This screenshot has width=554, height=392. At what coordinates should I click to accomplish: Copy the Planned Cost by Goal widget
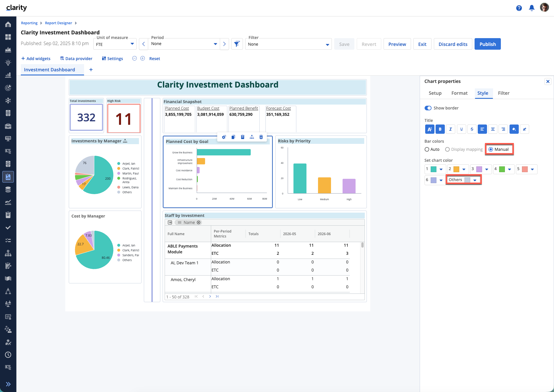(233, 137)
